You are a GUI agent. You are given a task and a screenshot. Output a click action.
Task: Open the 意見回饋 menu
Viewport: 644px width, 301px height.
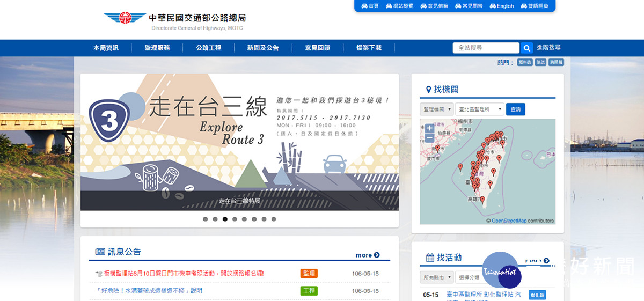[318, 48]
